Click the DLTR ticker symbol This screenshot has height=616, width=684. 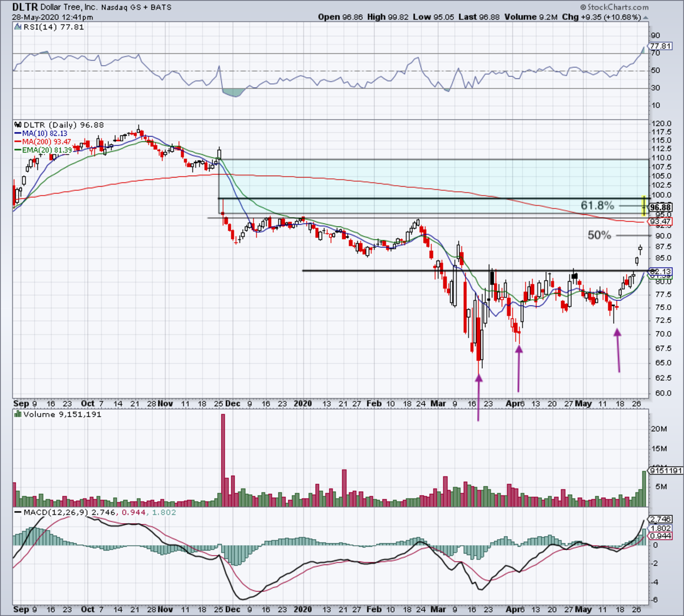coord(25,7)
